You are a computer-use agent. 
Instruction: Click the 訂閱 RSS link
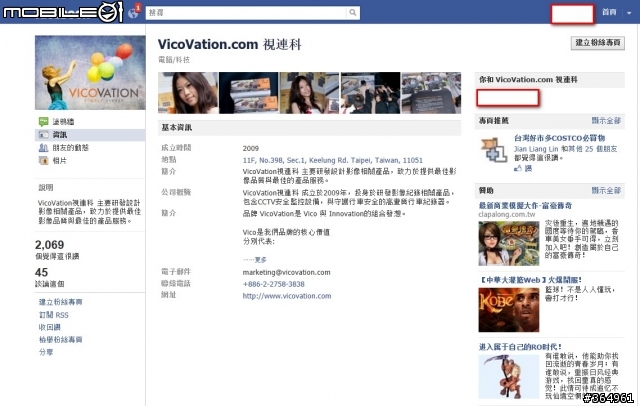tap(53, 315)
